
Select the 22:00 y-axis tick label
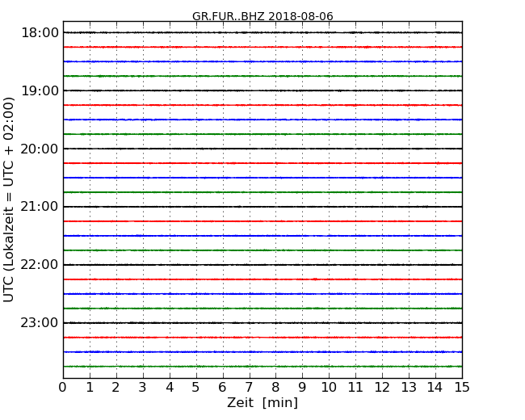[x=40, y=265]
